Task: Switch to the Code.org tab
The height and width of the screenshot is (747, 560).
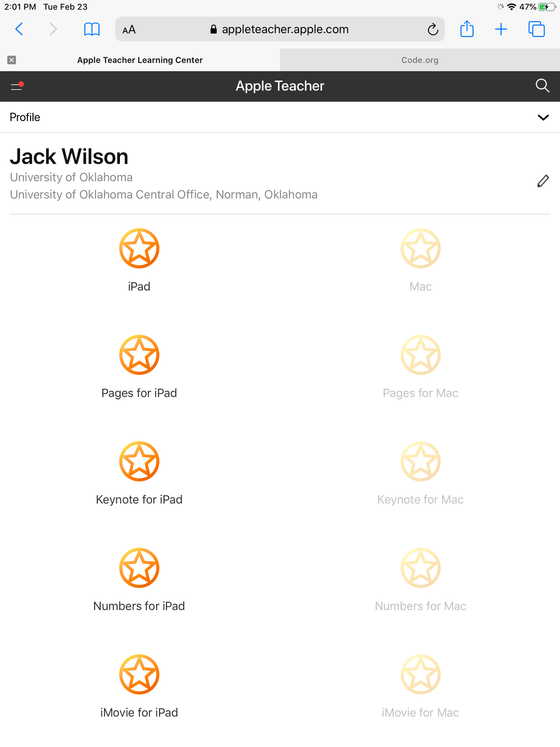Action: [420, 60]
